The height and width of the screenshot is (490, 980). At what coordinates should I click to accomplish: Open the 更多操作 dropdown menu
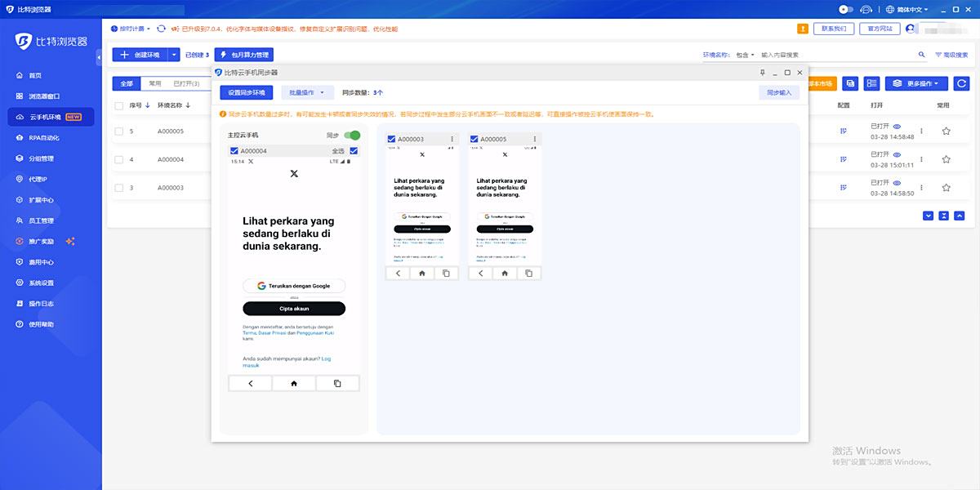pyautogui.click(x=917, y=83)
